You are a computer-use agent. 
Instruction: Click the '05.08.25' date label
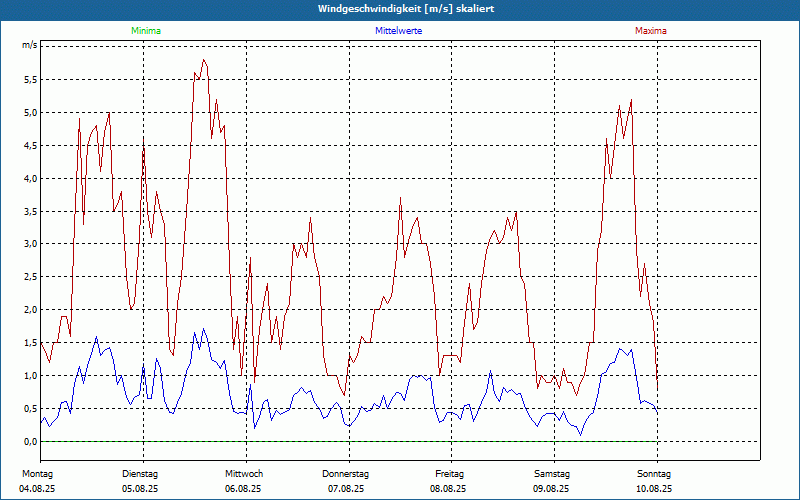[140, 489]
